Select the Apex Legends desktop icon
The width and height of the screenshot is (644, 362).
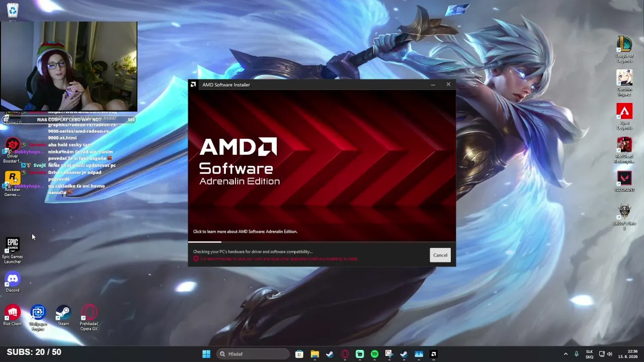(624, 117)
